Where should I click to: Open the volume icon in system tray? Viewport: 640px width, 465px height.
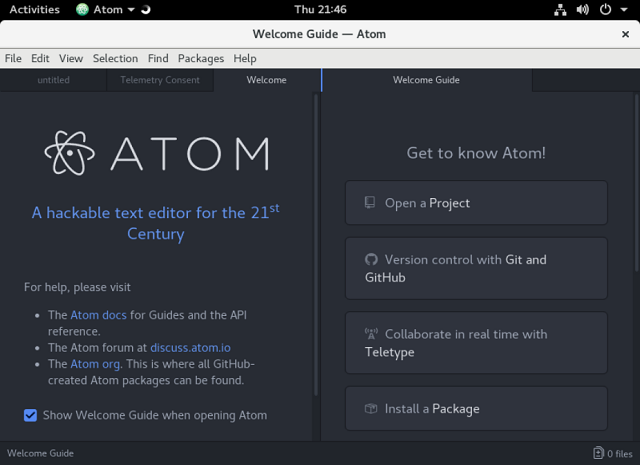(x=582, y=9)
